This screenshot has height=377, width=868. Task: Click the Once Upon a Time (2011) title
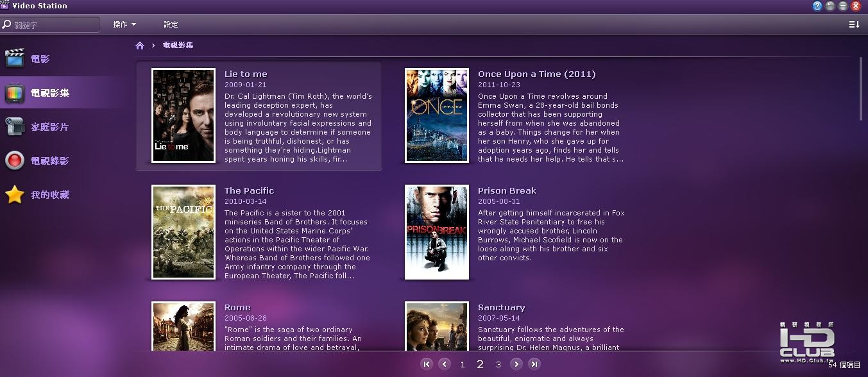(x=536, y=74)
